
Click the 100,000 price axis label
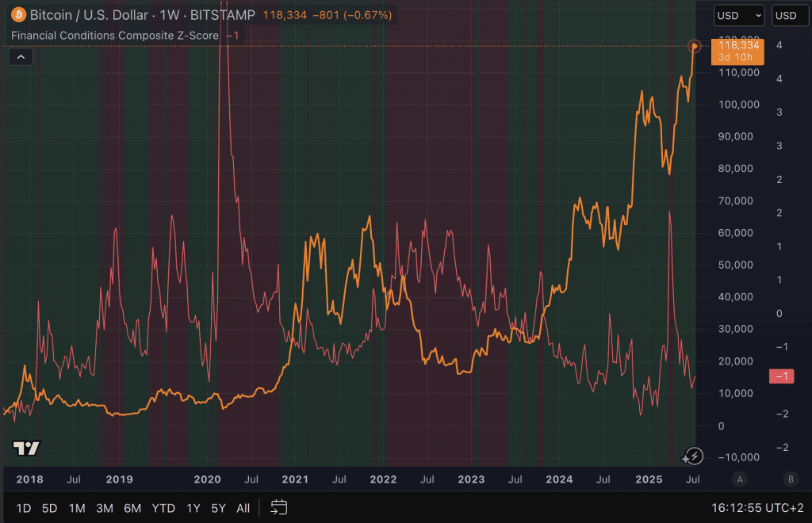click(739, 105)
